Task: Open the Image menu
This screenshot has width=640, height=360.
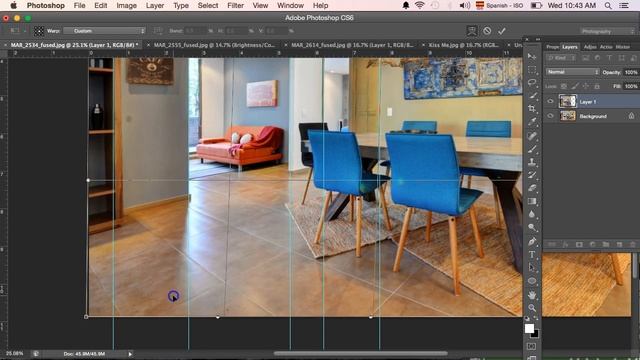Action: pyautogui.click(x=127, y=6)
